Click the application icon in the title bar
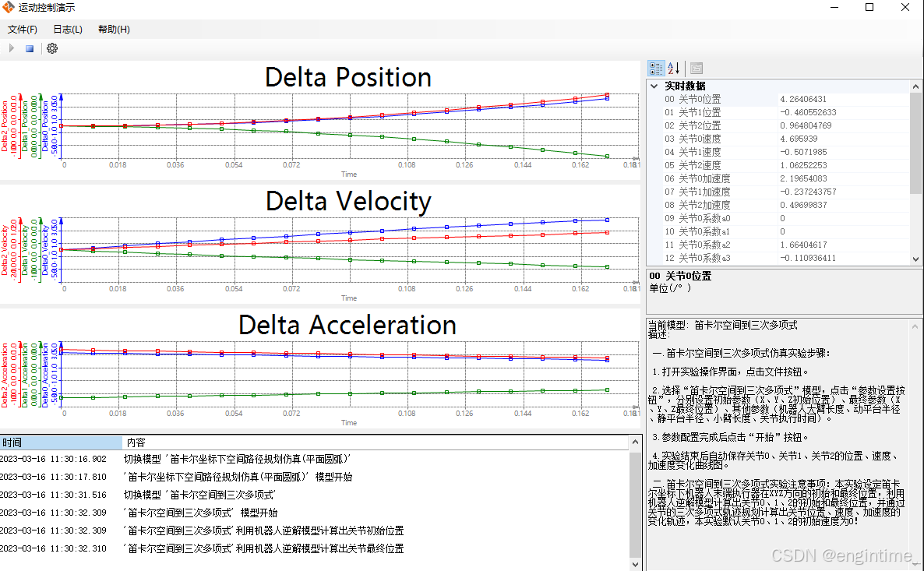This screenshot has height=571, width=924. pyautogui.click(x=9, y=7)
